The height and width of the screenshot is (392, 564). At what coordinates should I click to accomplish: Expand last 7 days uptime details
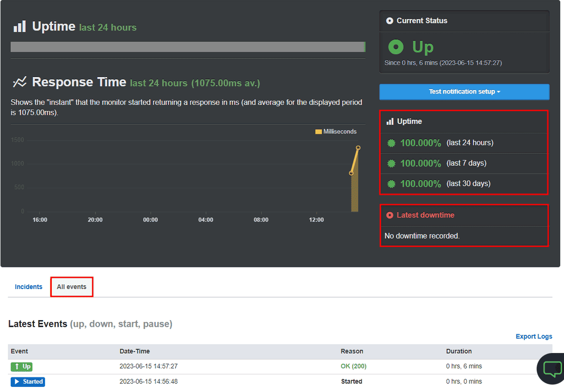point(392,163)
